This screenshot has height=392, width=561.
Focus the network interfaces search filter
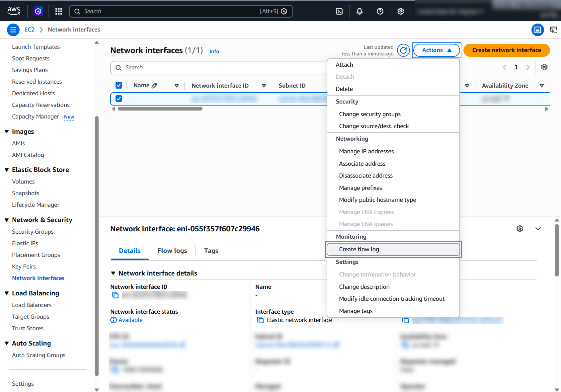click(x=219, y=68)
